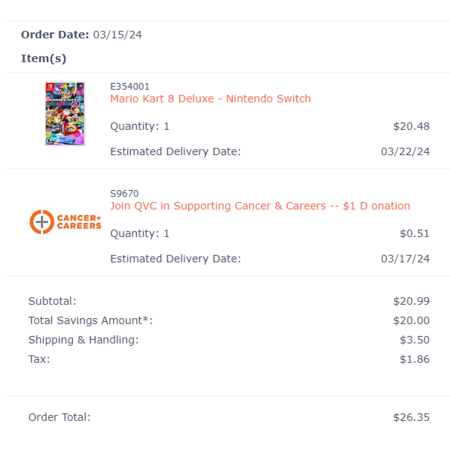The height and width of the screenshot is (450, 450).
Task: Click the delivery date 03/22/24
Action: (405, 152)
